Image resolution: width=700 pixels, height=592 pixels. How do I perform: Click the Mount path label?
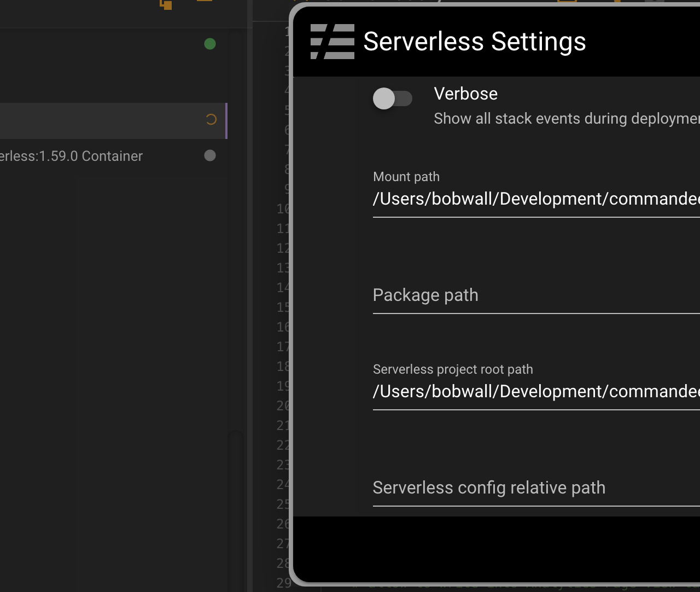click(x=406, y=177)
